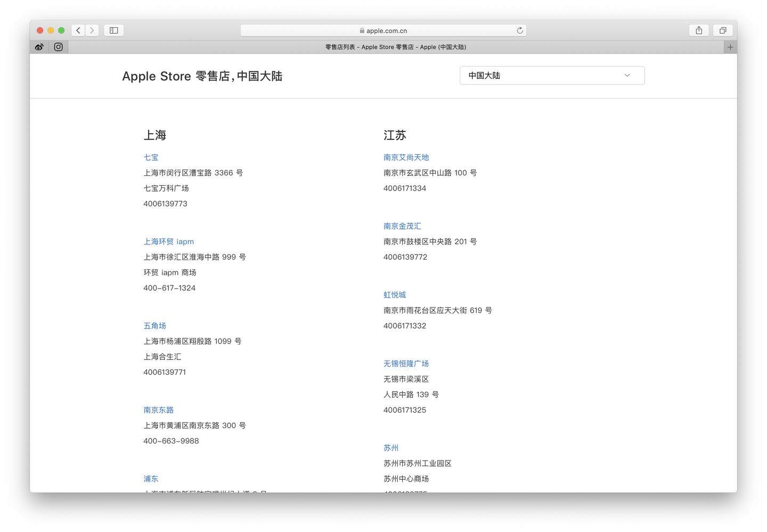Click the text 苏州市苏州工业园区

[418, 463]
